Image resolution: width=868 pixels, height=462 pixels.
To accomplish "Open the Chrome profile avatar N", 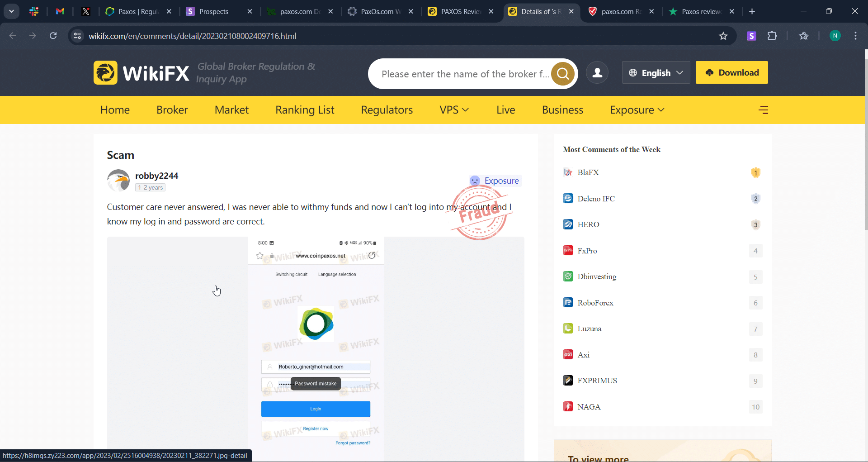I will [835, 36].
